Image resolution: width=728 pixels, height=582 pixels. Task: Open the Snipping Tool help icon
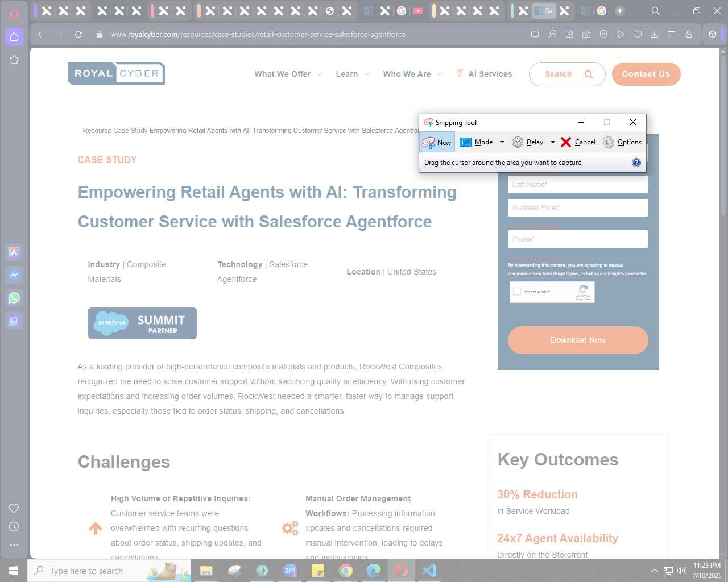click(636, 163)
